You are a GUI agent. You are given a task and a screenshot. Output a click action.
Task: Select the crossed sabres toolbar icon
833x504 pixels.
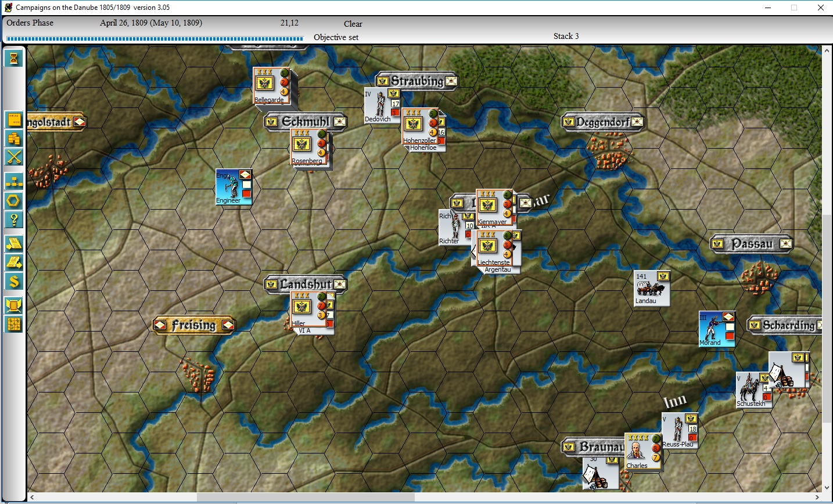(14, 157)
